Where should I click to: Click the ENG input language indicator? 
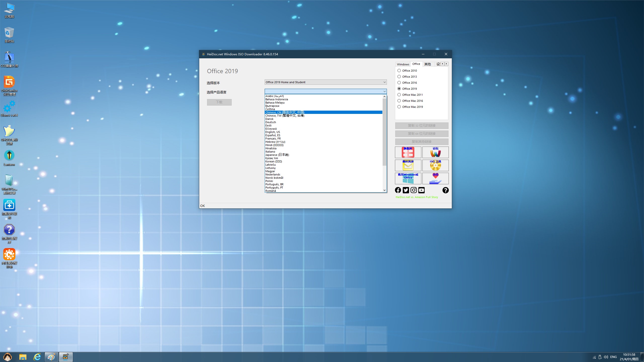[x=613, y=357]
